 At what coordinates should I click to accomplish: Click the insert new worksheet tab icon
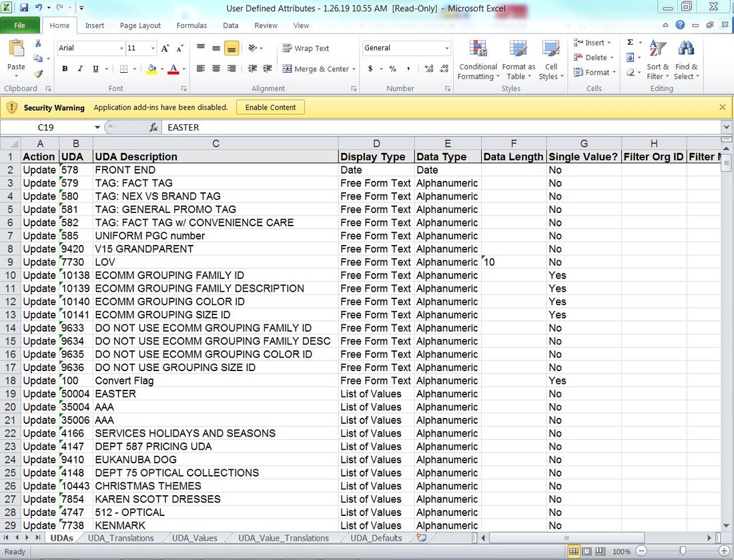pyautogui.click(x=422, y=538)
